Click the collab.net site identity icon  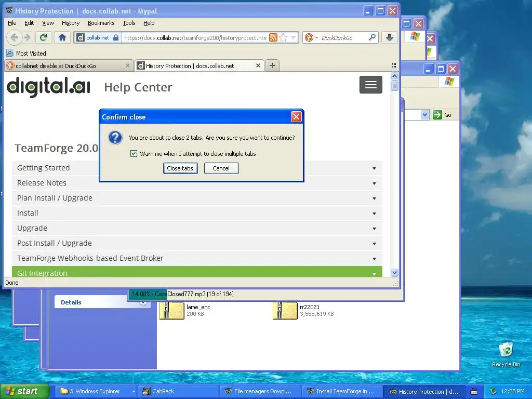(80, 37)
